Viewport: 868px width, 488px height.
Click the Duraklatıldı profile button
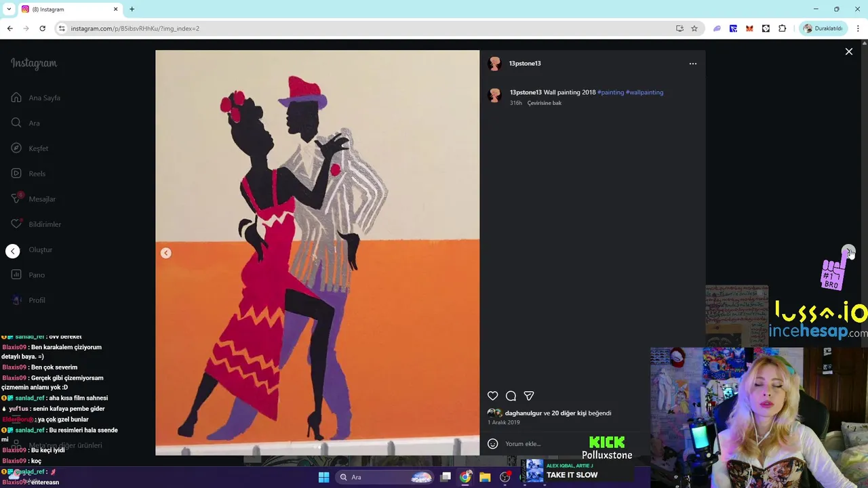pos(823,28)
